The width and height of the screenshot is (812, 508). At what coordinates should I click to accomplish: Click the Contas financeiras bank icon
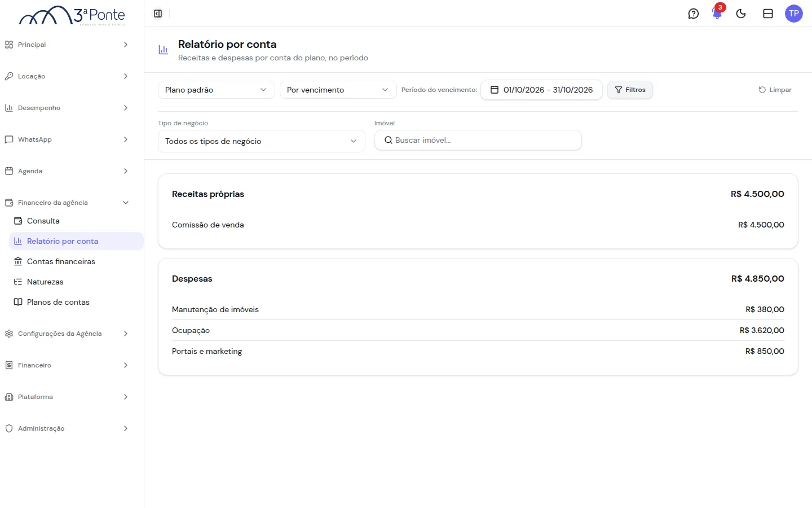[x=18, y=261]
